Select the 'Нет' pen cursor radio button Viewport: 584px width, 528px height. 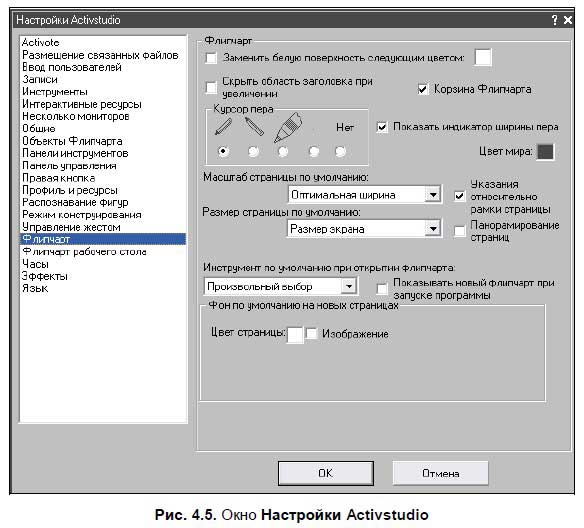click(340, 151)
